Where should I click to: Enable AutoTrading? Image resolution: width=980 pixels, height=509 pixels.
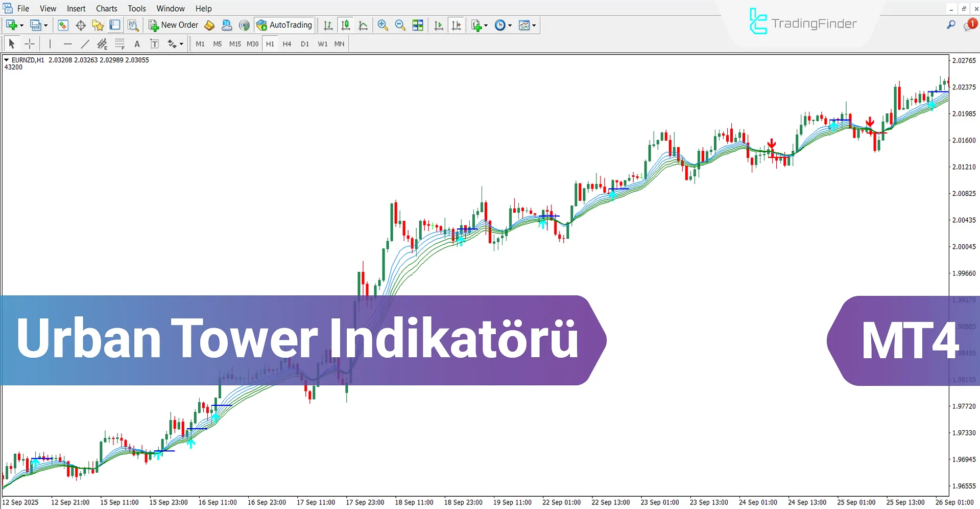[x=284, y=25]
